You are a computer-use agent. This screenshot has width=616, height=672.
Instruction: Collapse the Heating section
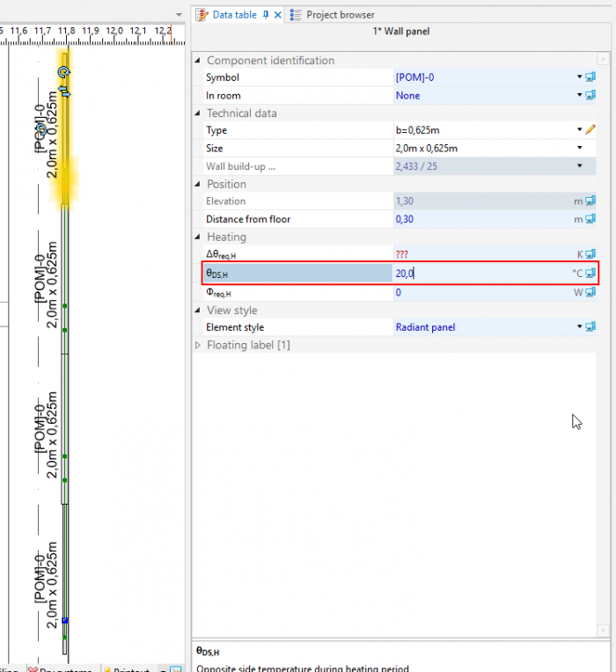pos(198,237)
